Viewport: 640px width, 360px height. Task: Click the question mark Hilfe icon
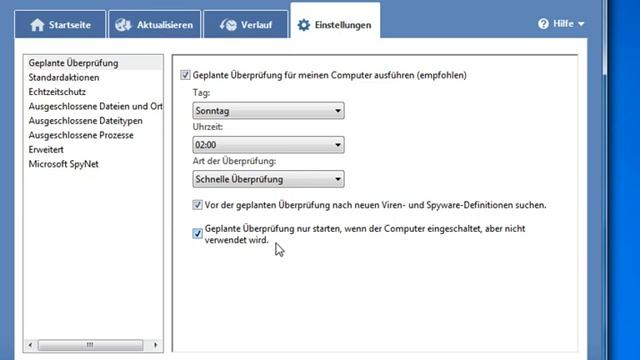click(x=543, y=24)
